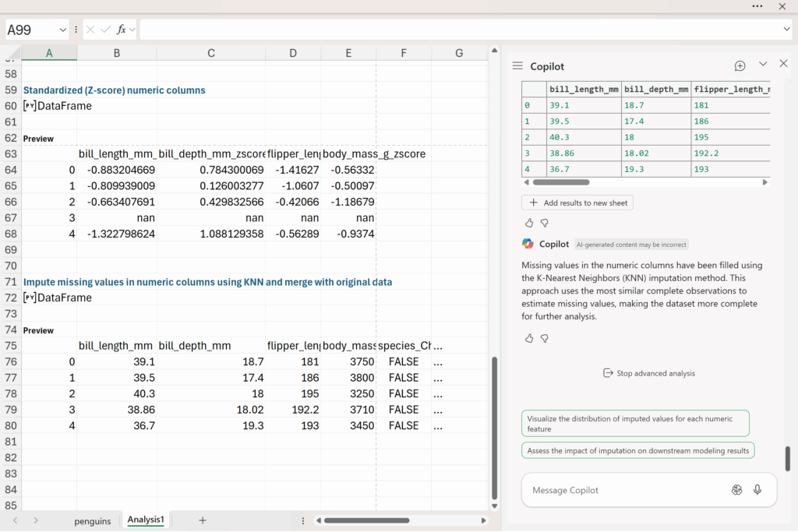The image size is (798, 532).
Task: Click Add results to new sheet
Action: click(577, 203)
